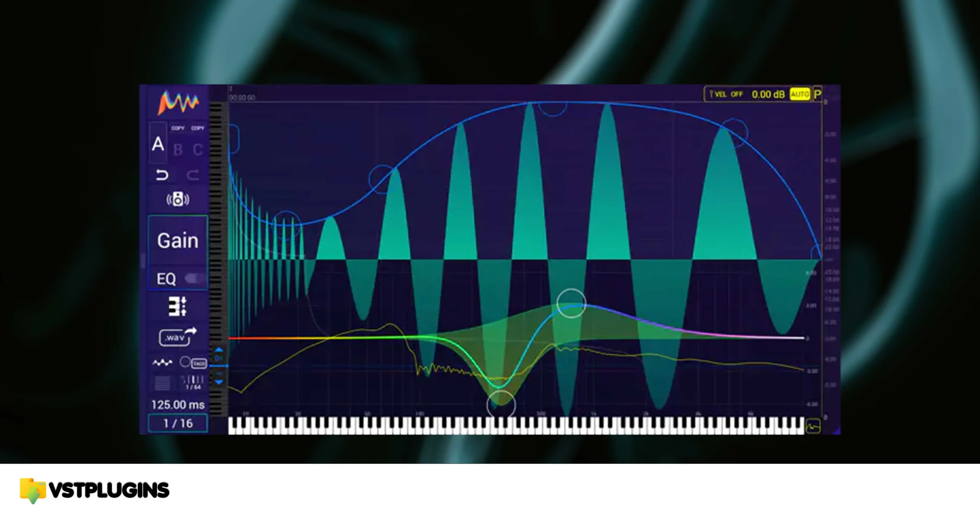Image resolution: width=980 pixels, height=519 pixels.
Task: Toggle the yellow AUTO button
Action: [800, 94]
